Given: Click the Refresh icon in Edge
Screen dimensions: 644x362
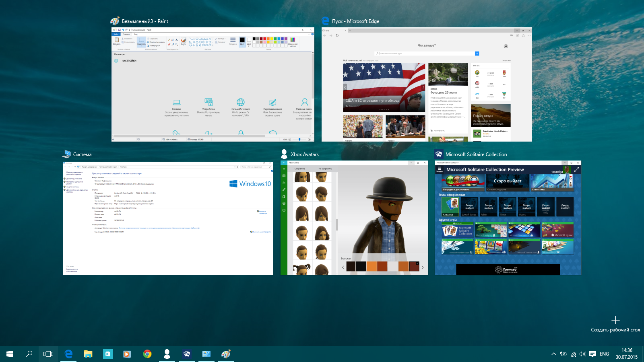Looking at the screenshot, I should 337,35.
